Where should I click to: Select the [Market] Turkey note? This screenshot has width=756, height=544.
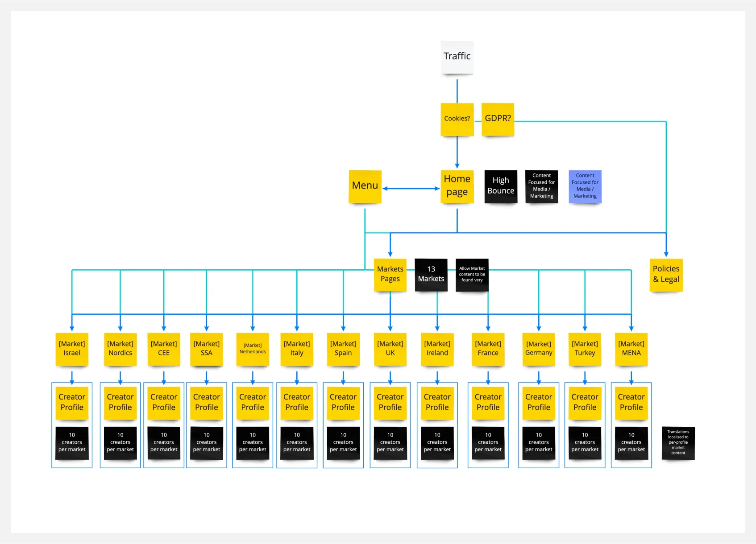click(585, 350)
